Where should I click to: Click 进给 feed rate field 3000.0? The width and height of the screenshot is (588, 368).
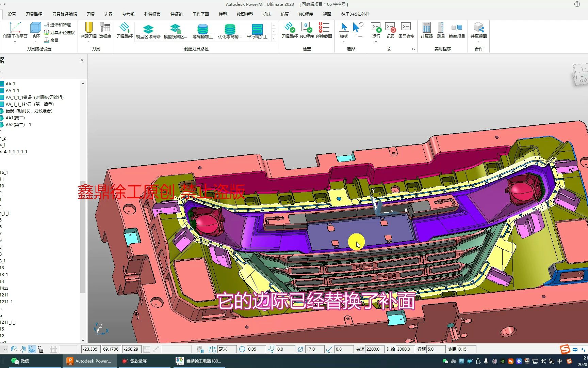click(405, 349)
